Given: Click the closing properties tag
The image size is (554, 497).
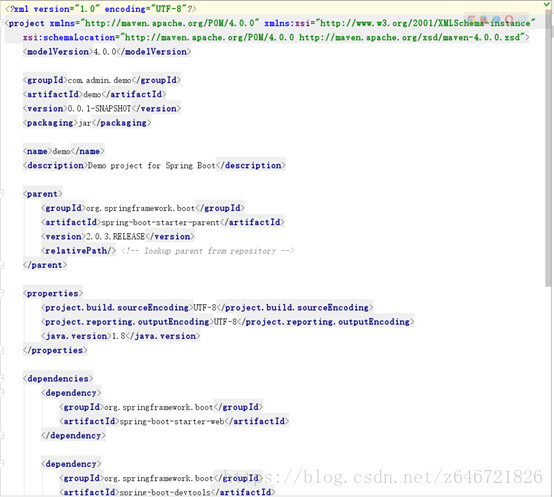Looking at the screenshot, I should click(x=55, y=350).
